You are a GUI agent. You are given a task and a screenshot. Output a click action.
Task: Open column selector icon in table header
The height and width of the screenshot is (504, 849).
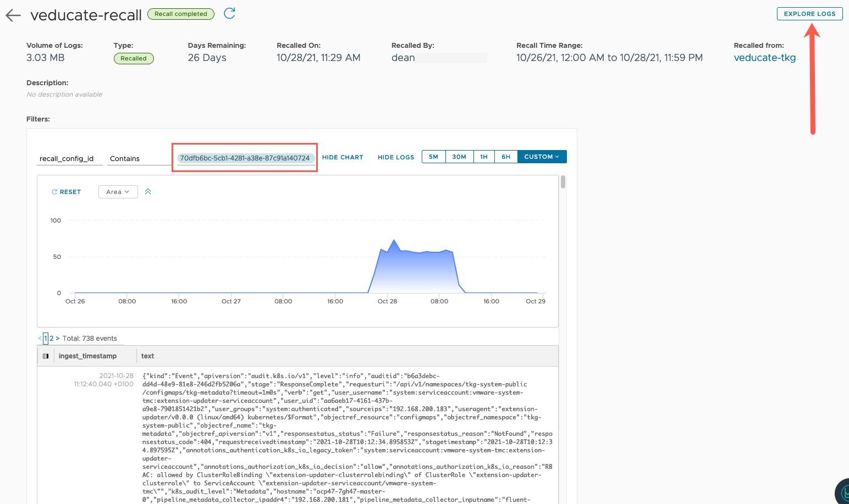tap(46, 356)
